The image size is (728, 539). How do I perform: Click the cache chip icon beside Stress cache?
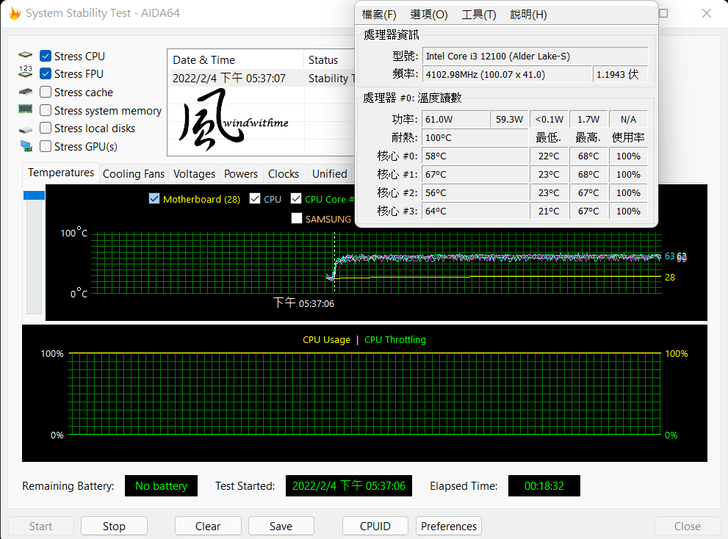(x=25, y=92)
